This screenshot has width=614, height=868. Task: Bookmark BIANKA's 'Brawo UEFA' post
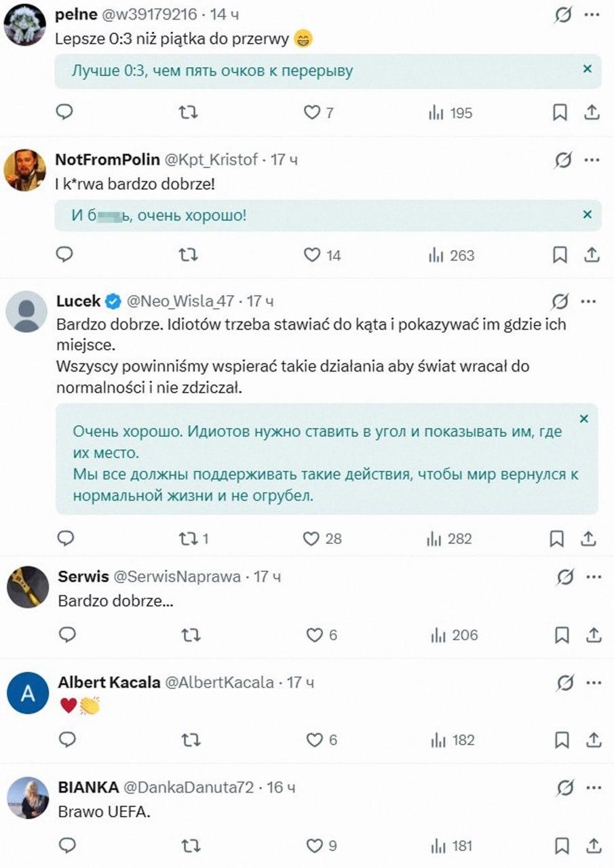pos(560,846)
